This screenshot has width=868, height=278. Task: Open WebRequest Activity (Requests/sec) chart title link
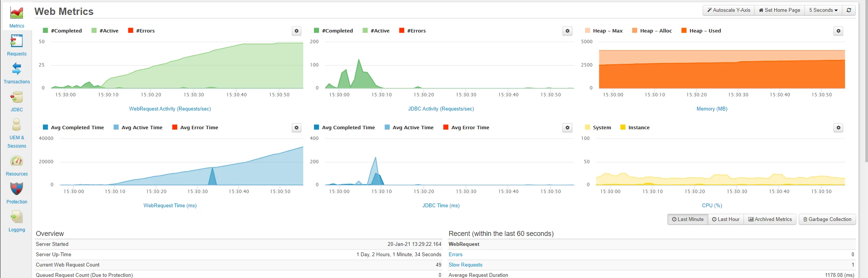[x=170, y=109]
